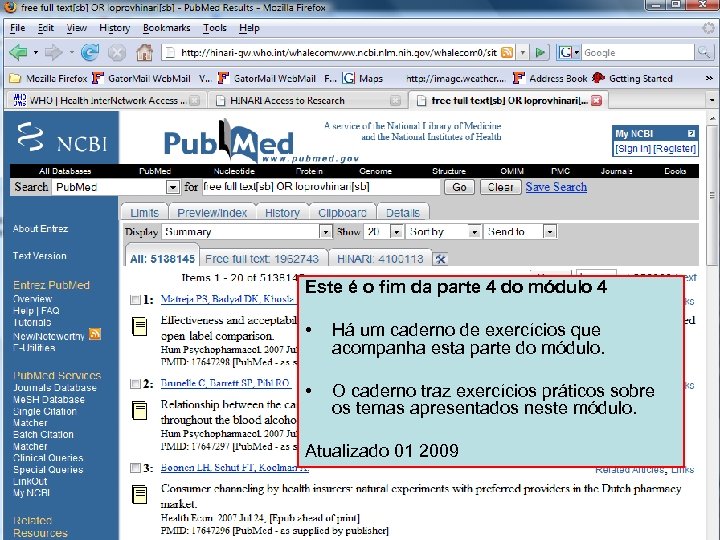The height and width of the screenshot is (540, 720).
Task: Open the list all tabs dropdown
Action: click(x=712, y=100)
